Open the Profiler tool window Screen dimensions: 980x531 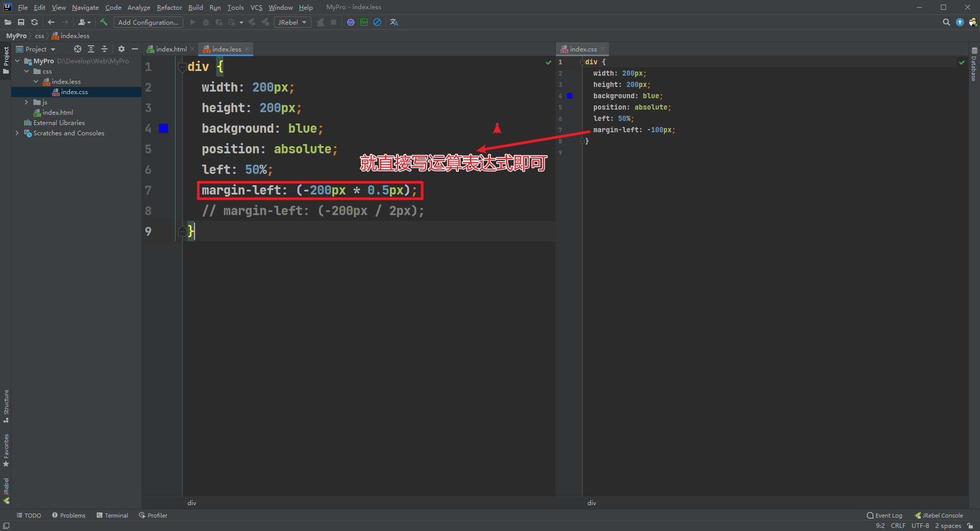(x=153, y=515)
